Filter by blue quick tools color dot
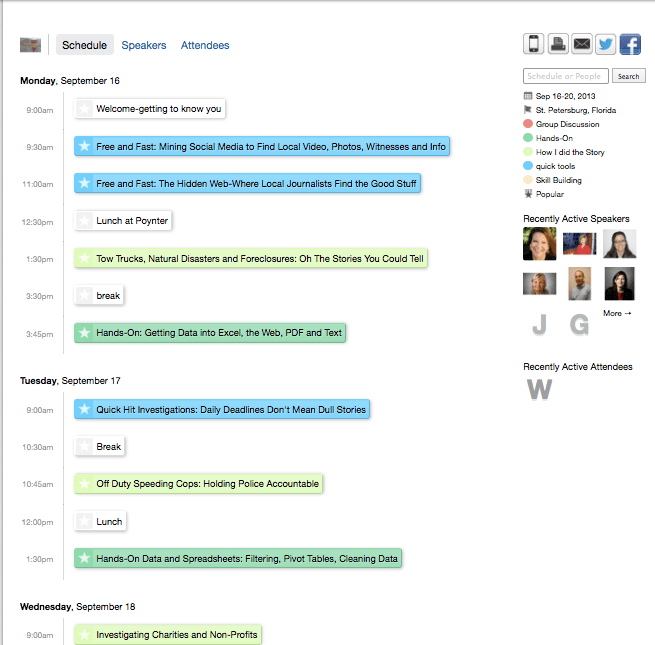The height and width of the screenshot is (645, 655). [x=528, y=166]
